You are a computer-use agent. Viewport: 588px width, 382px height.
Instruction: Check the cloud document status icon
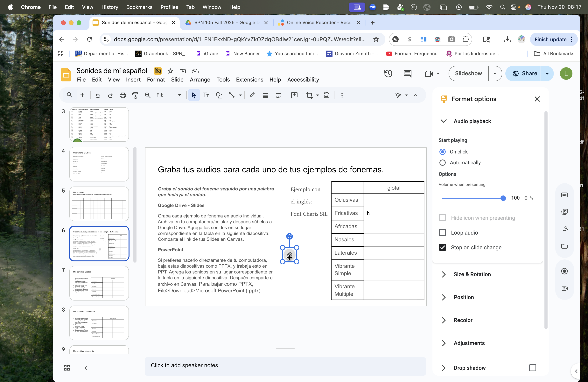click(x=195, y=71)
